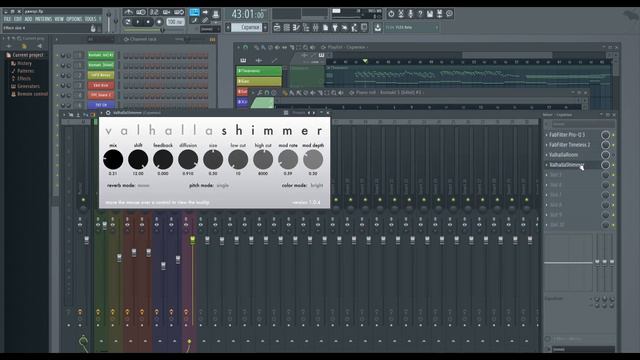640x360 pixels.
Task: Adjust the shift knob in ValhallaShimmer
Action: point(138,159)
